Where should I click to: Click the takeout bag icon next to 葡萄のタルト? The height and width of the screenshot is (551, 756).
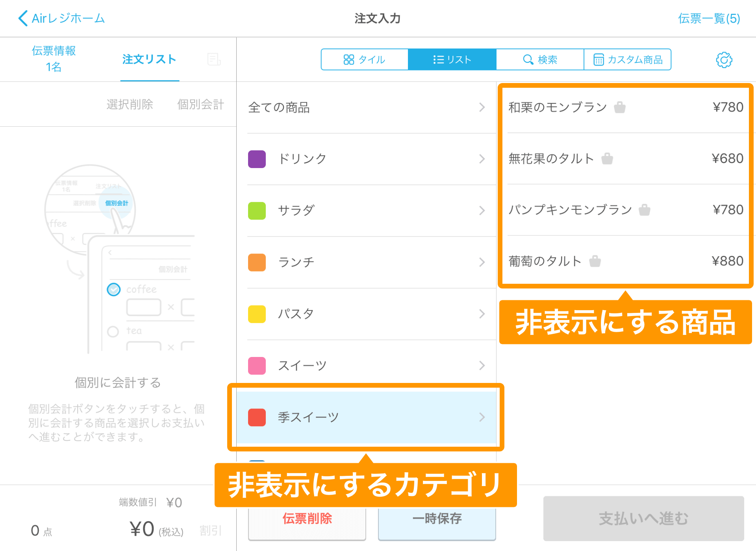click(x=595, y=261)
